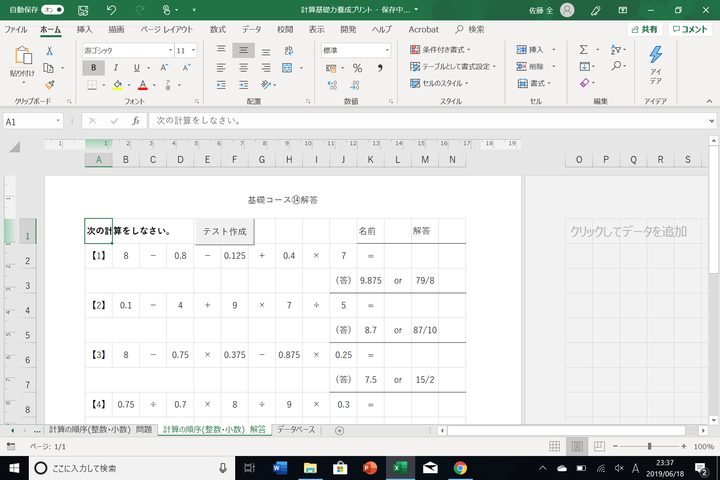720x480 pixels.
Task: Click the cut scissors icon
Action: pyautogui.click(x=49, y=50)
